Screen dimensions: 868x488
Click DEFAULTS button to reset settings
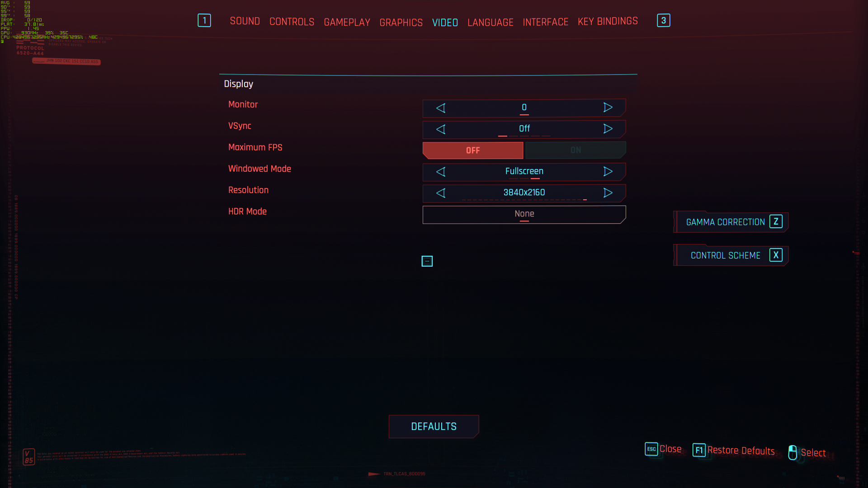pyautogui.click(x=434, y=427)
